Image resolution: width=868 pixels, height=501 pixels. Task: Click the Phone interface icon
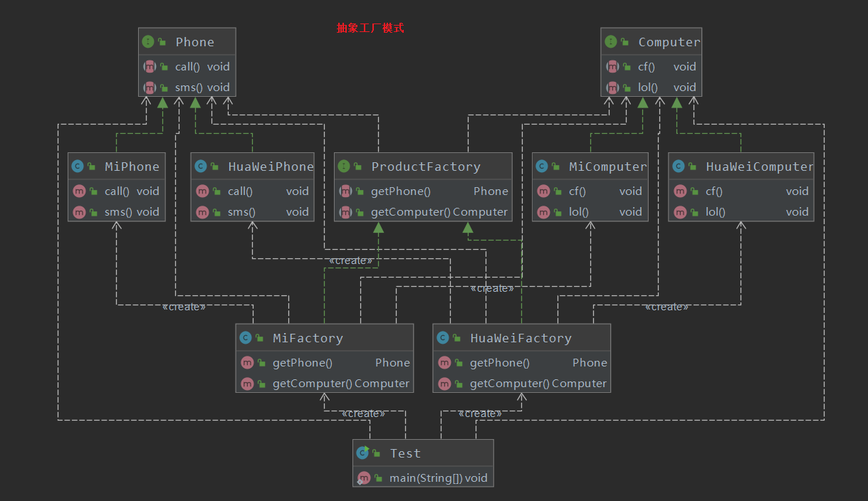tap(148, 42)
